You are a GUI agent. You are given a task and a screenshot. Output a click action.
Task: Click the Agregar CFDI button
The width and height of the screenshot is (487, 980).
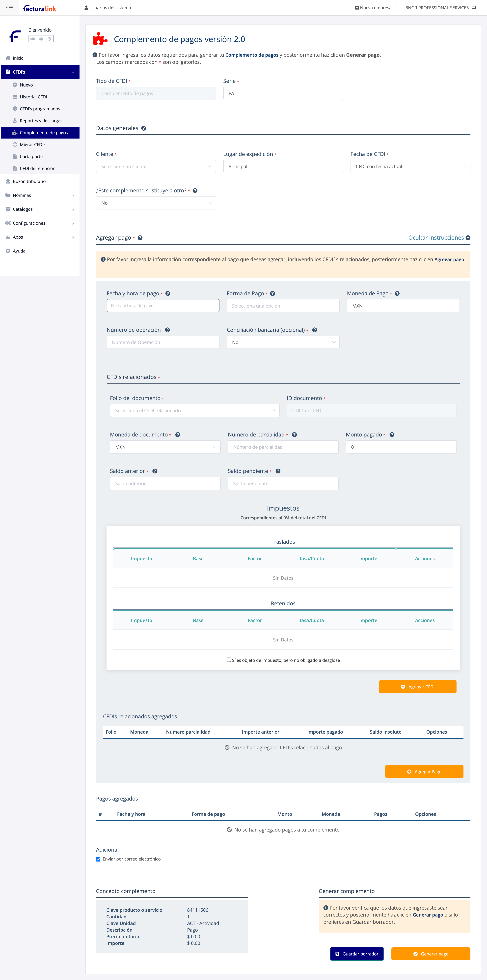point(417,687)
